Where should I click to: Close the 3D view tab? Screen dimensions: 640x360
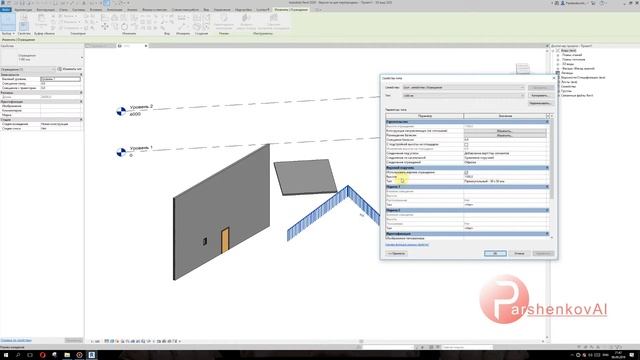pos(146,46)
